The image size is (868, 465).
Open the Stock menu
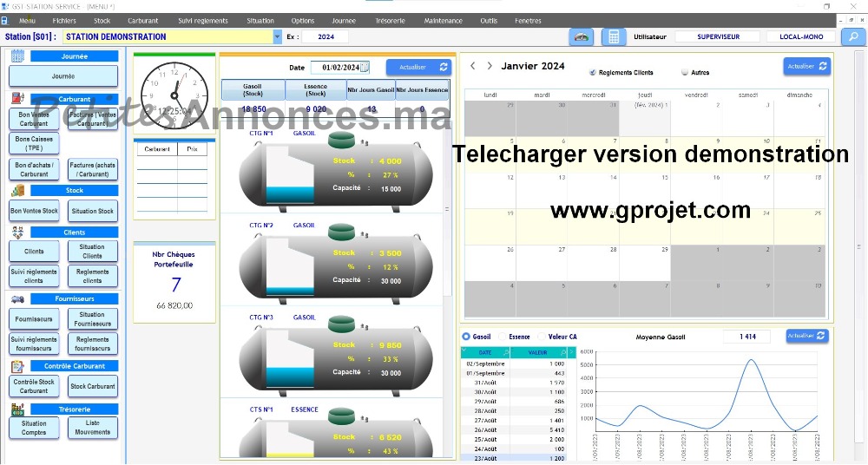point(102,21)
